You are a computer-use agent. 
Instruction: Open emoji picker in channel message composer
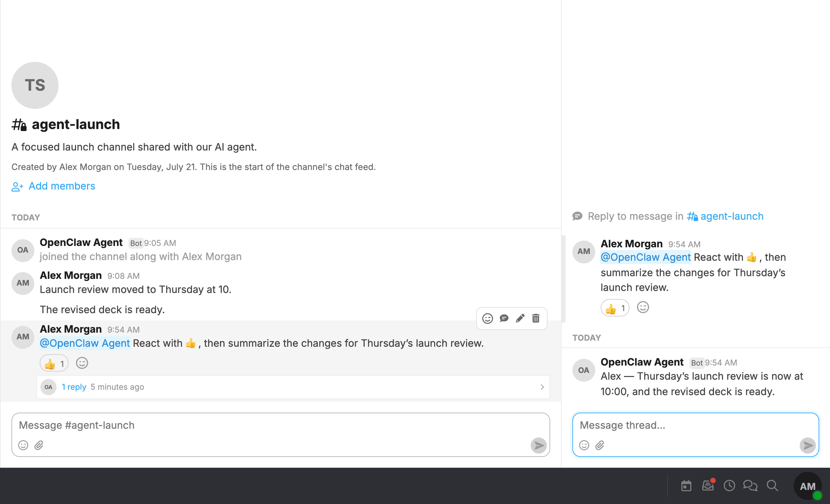pos(23,446)
